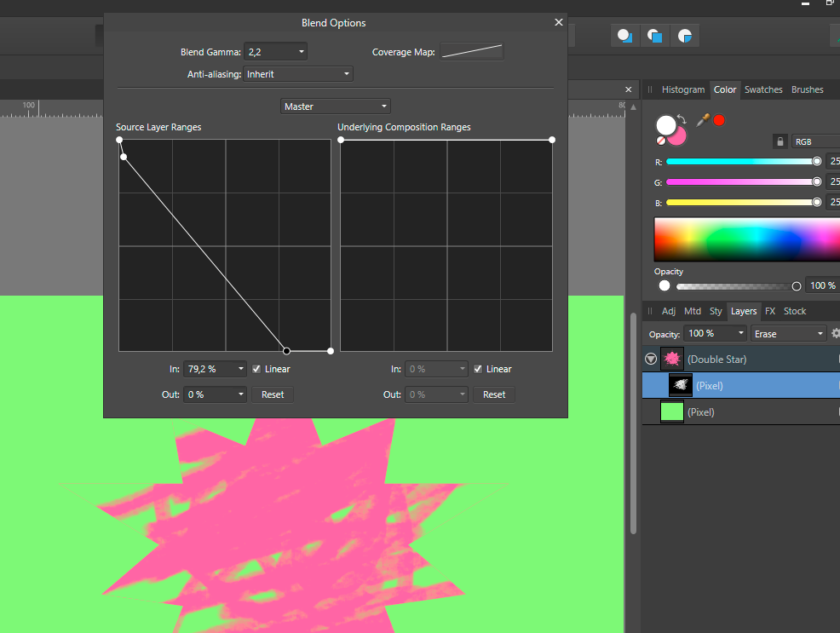Click the color opacity 100 % field
Image resolution: width=840 pixels, height=633 pixels.
(823, 286)
